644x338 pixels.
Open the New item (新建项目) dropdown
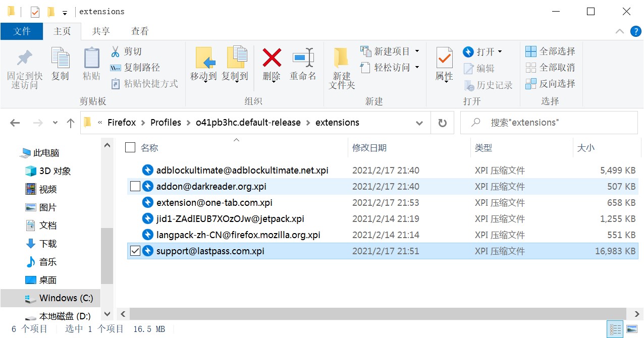[417, 51]
